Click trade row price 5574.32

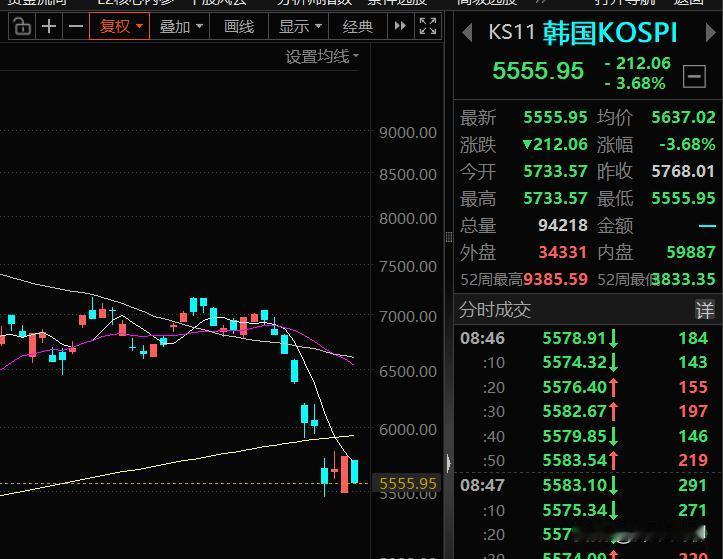(574, 362)
